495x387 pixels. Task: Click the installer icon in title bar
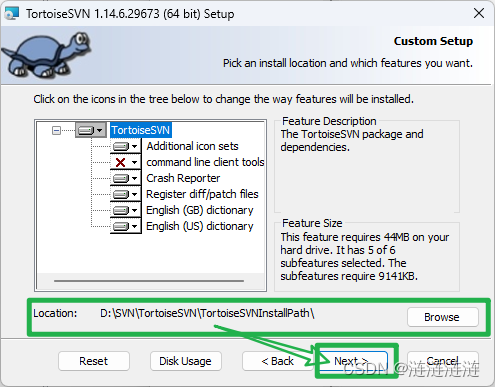(12, 13)
